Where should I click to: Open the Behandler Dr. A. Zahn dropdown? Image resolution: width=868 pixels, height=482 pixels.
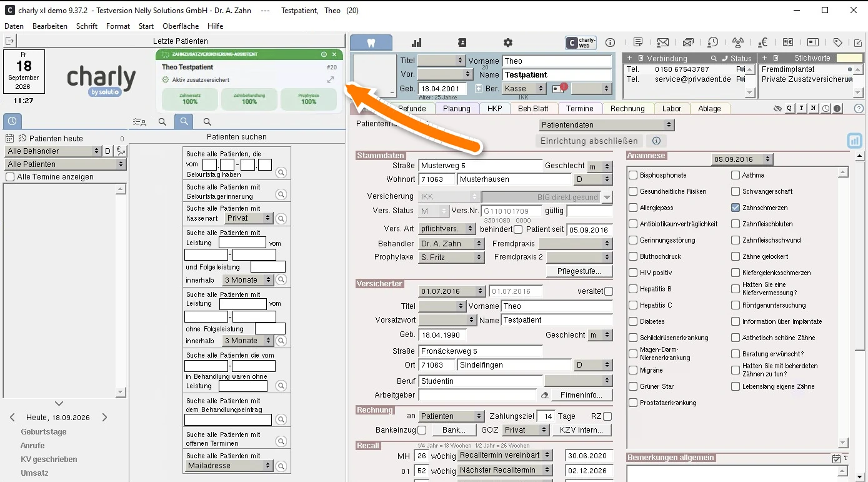[452, 244]
